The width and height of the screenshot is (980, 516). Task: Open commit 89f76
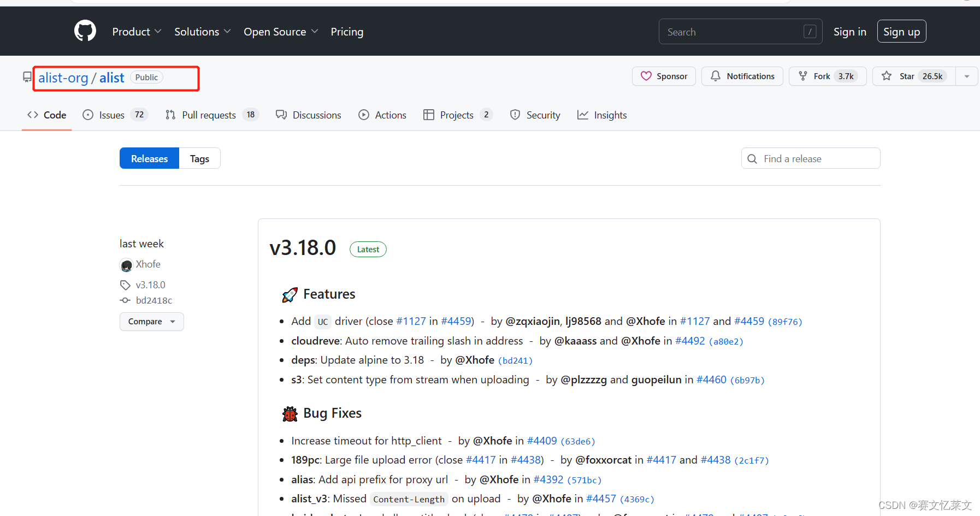click(x=785, y=322)
